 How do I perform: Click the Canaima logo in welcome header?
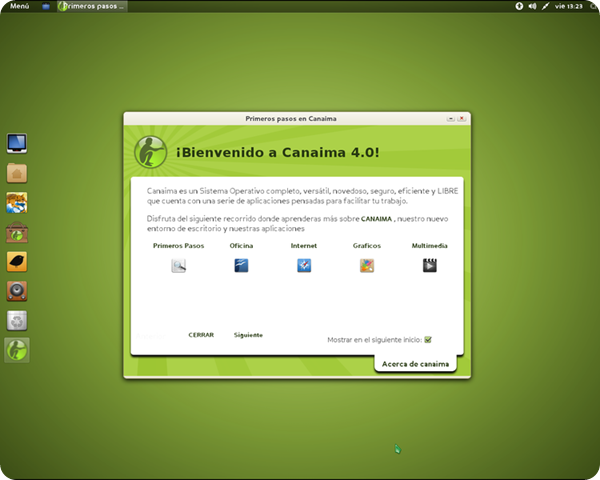coord(151,152)
